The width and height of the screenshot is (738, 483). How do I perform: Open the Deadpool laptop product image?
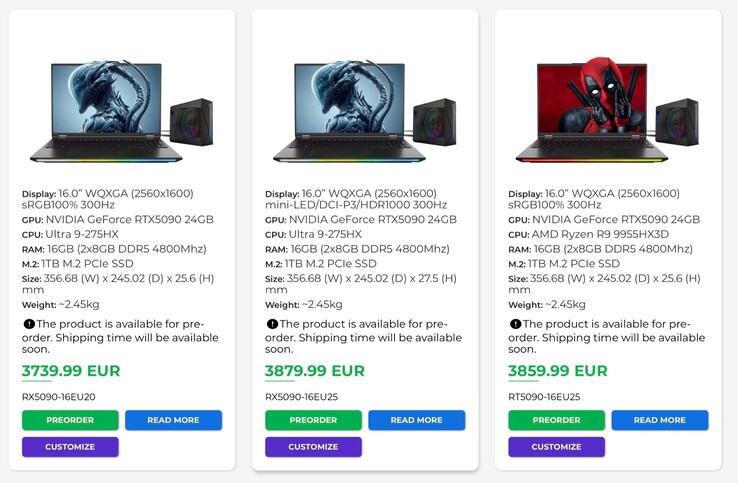coord(607,108)
